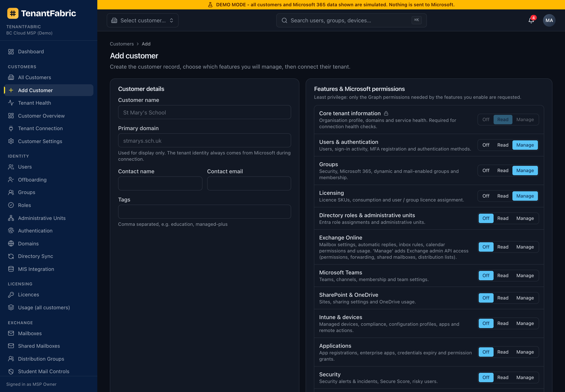Open Distribution Groups in sidebar
565x392 pixels.
click(49, 359)
